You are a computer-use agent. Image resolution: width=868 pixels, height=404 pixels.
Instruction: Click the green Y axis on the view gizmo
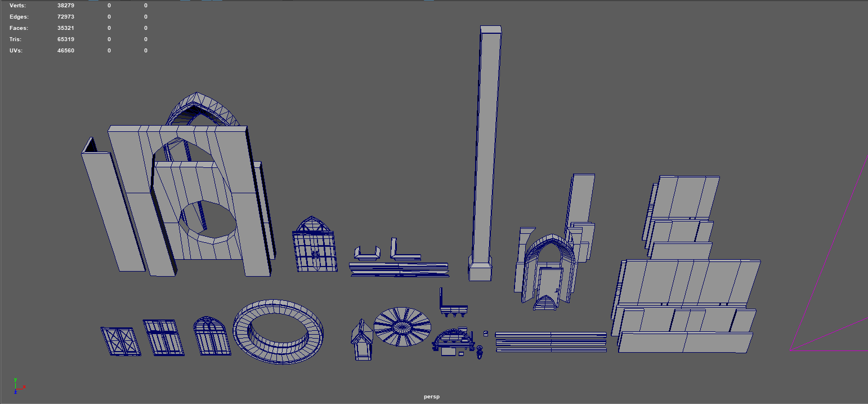(15, 380)
